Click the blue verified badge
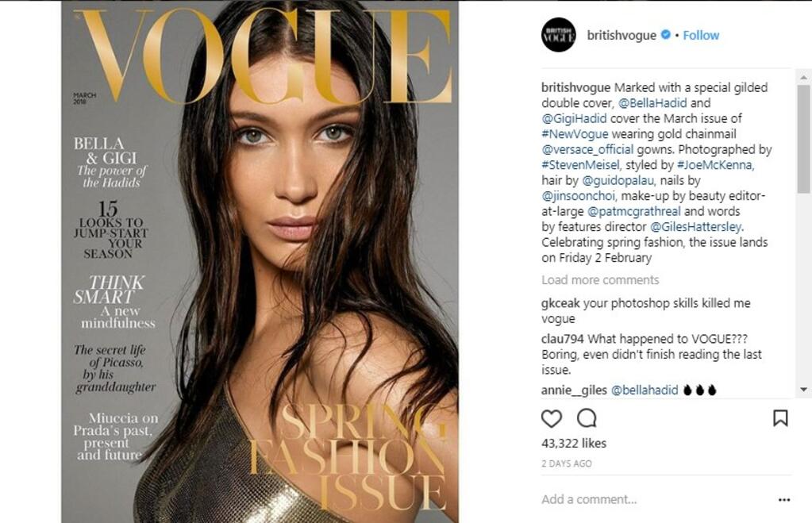Screen dimensions: 812x523 [666, 35]
